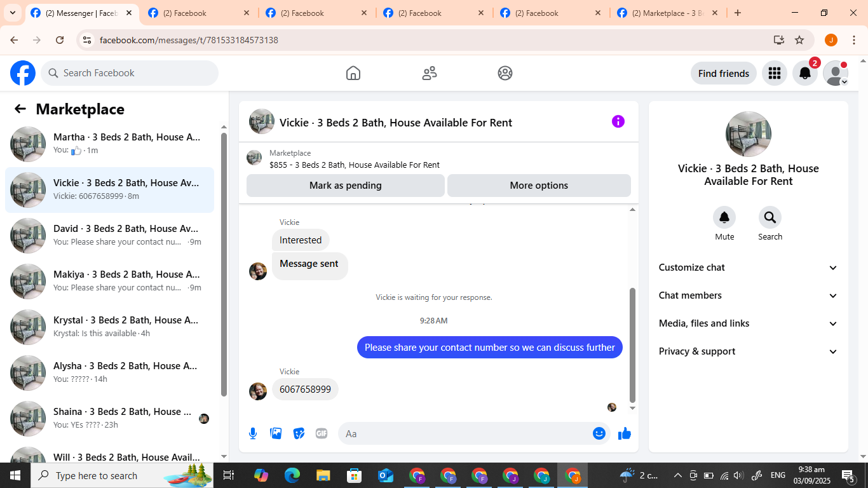Expand Chat members section
Screen dimensions: 868x488
point(749,295)
